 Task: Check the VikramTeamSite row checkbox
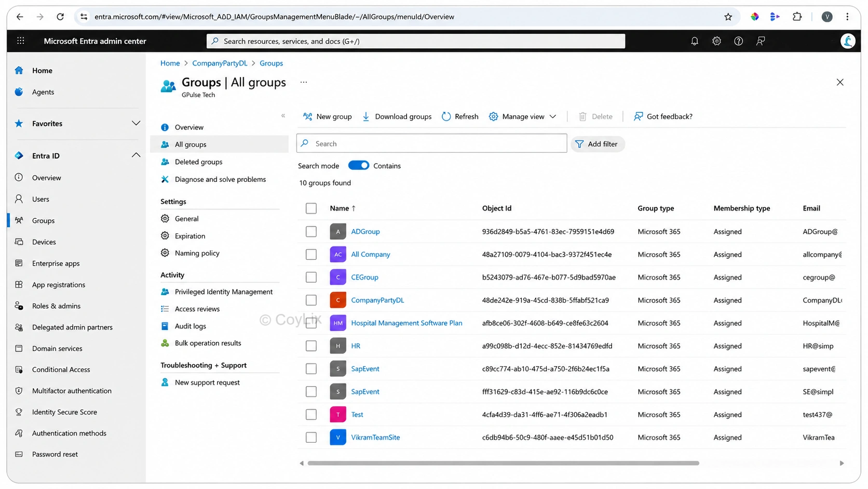[x=311, y=437]
